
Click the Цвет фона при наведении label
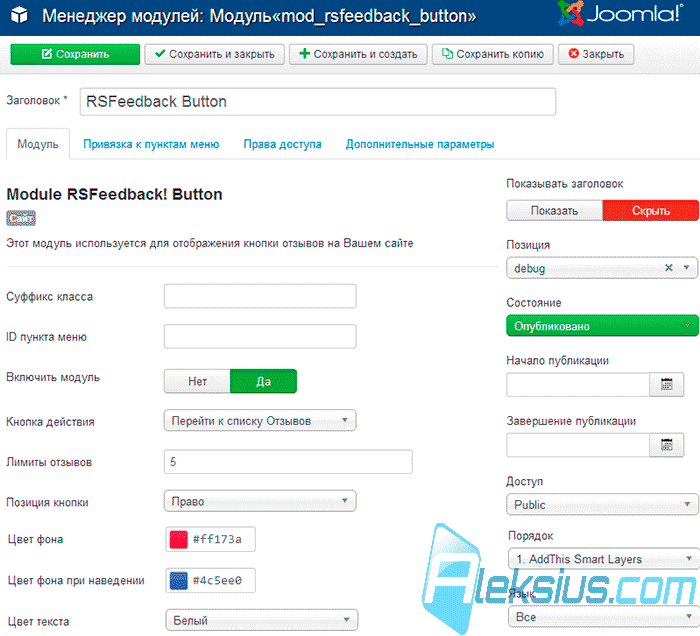coord(76,581)
